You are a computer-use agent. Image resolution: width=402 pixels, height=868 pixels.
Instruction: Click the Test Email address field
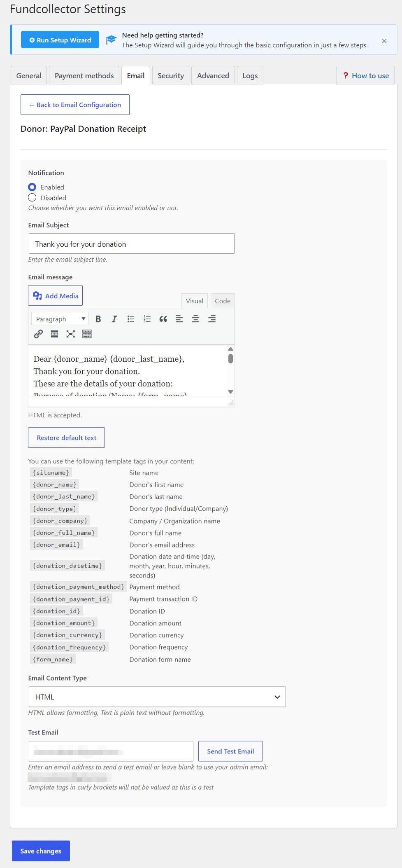click(111, 751)
